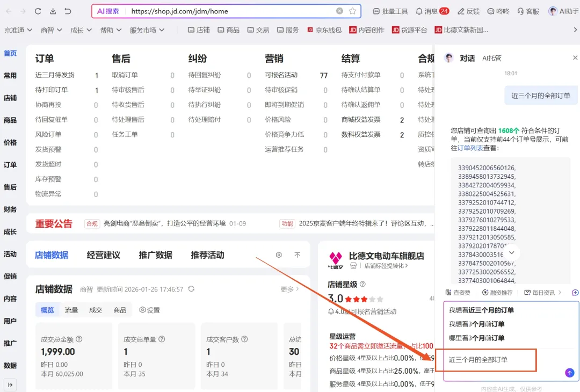580x392 pixels.
Task: Open the 店铺 bookmark folder
Action: click(199, 30)
